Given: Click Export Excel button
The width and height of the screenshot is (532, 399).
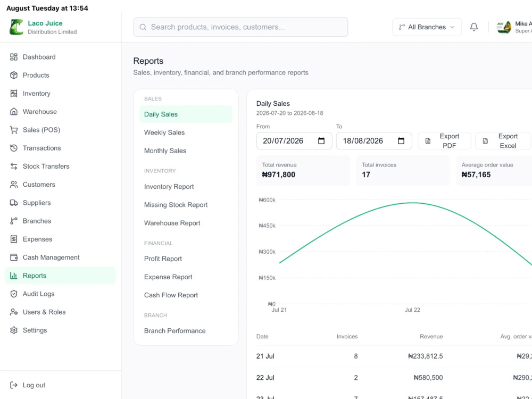Looking at the screenshot, I should tap(503, 141).
